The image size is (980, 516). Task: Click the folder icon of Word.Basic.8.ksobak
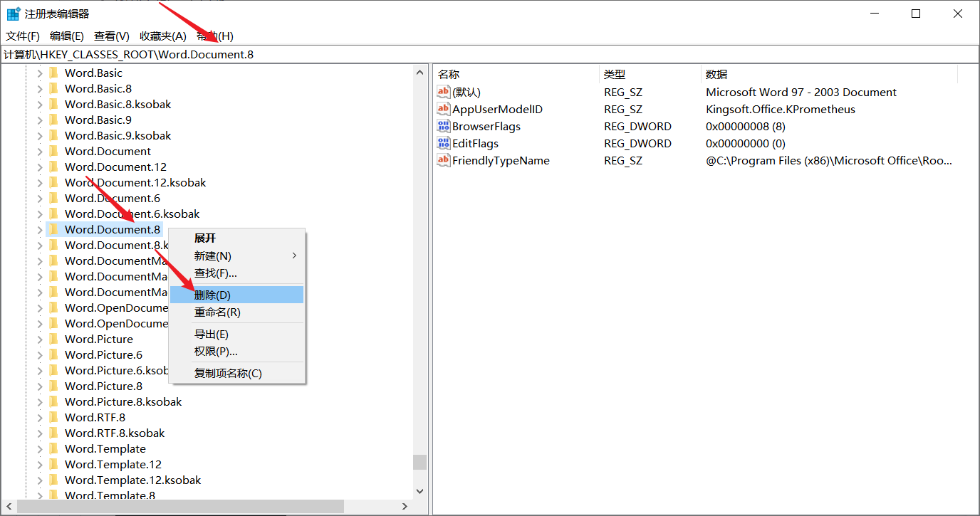click(x=53, y=104)
